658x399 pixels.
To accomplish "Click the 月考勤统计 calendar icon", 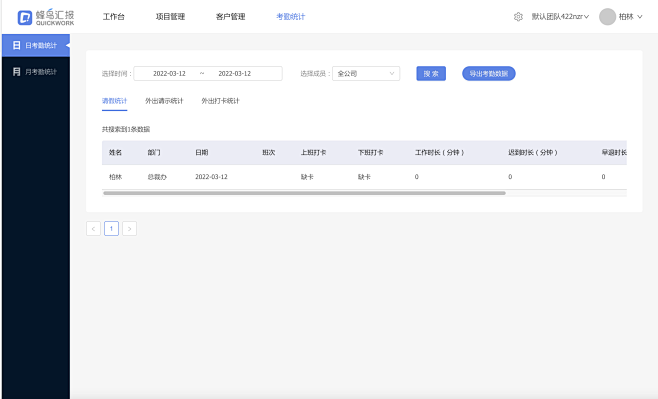I will (16, 72).
